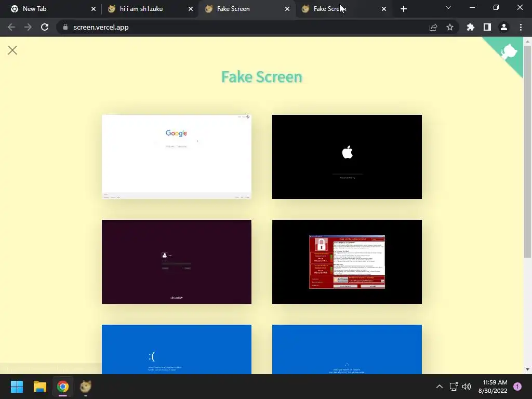Bookmark this page with star
This screenshot has height=399, width=532.
point(450,27)
